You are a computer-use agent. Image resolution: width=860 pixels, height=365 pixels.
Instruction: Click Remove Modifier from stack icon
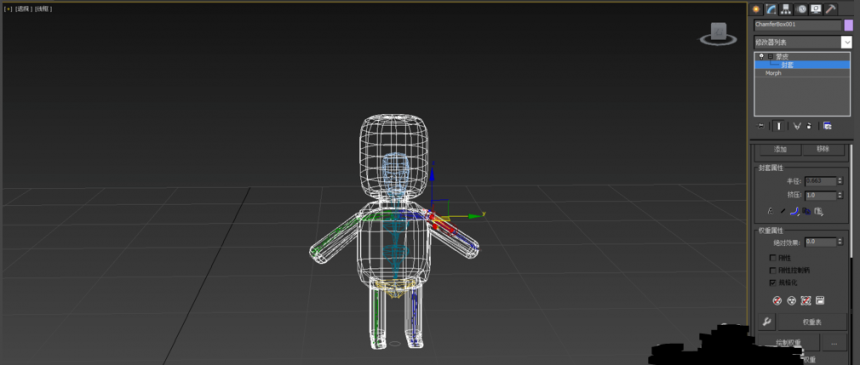808,126
